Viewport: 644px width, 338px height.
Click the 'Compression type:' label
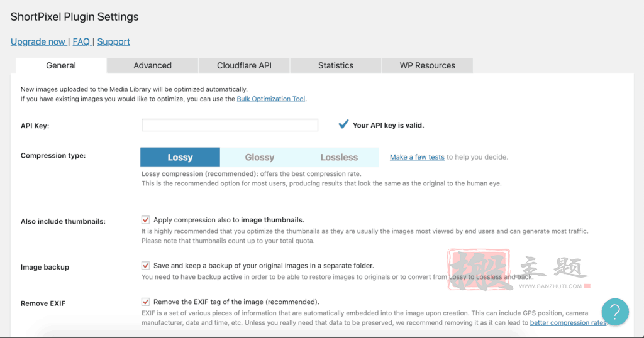[53, 155]
